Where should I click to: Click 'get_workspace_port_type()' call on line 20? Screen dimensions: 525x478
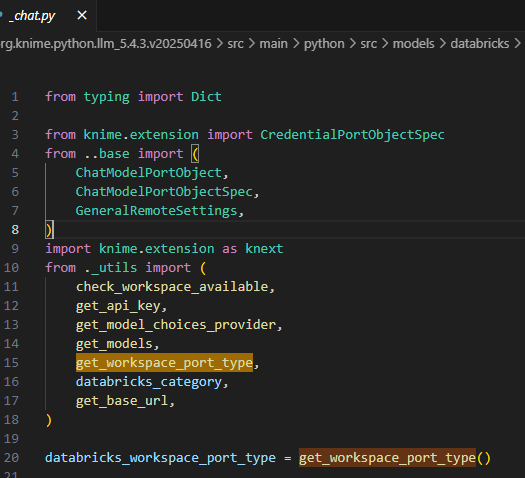(x=395, y=458)
